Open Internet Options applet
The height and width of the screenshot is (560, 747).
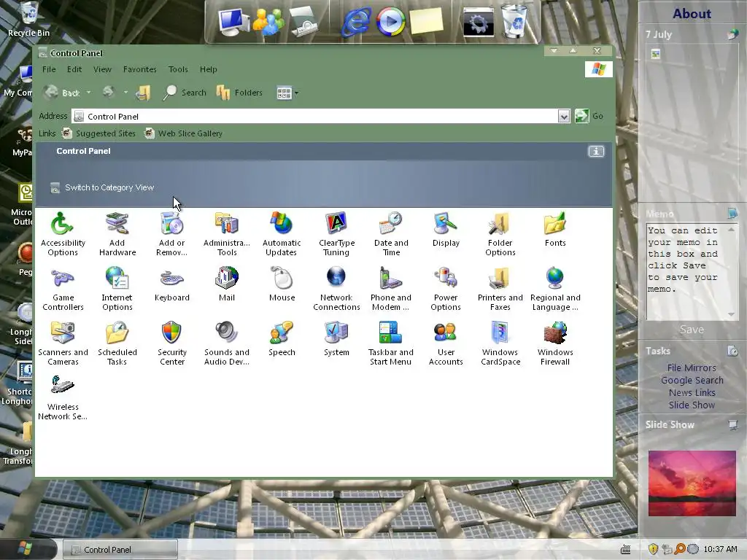[117, 289]
